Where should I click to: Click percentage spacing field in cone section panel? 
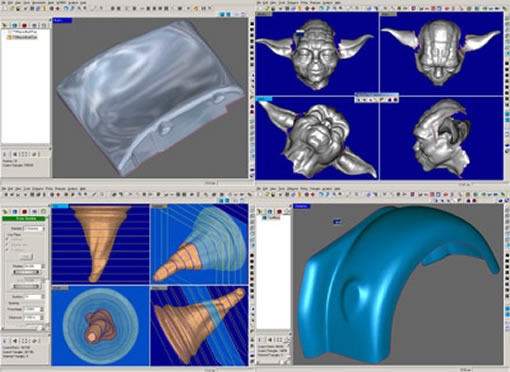pyautogui.click(x=32, y=309)
